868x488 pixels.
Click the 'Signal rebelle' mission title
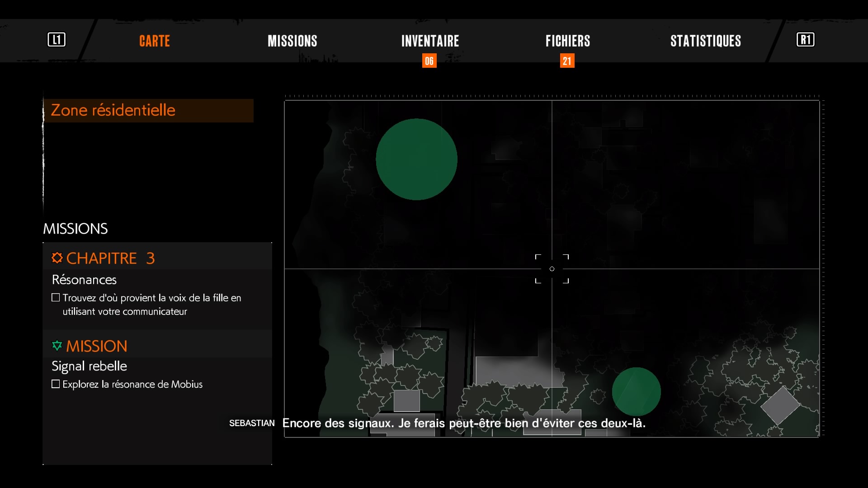coord(89,366)
